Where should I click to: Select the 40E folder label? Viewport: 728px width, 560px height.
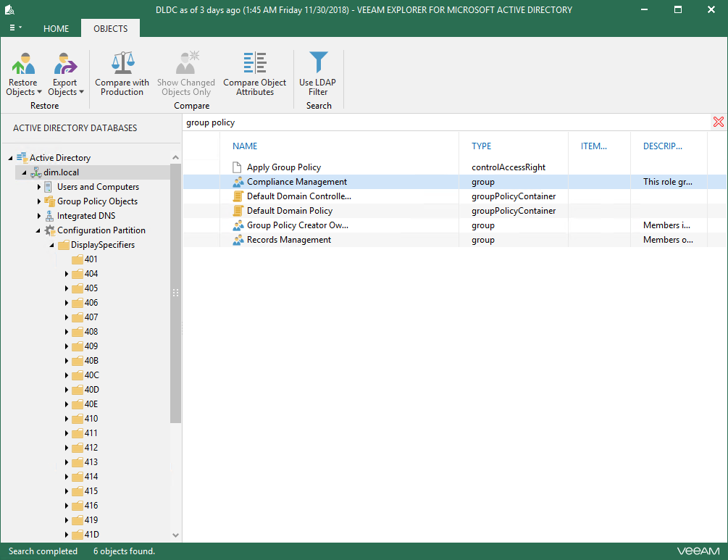tap(91, 404)
